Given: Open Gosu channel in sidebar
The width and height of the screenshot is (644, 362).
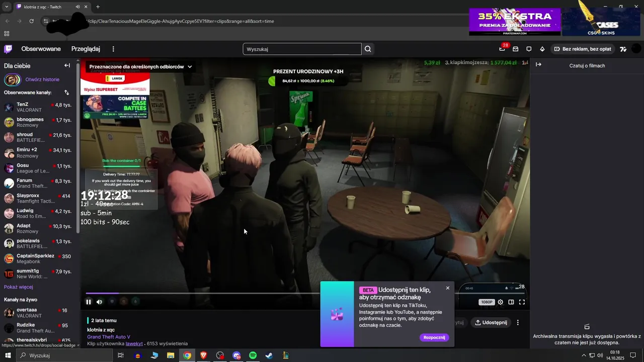Looking at the screenshot, I should pos(39,168).
